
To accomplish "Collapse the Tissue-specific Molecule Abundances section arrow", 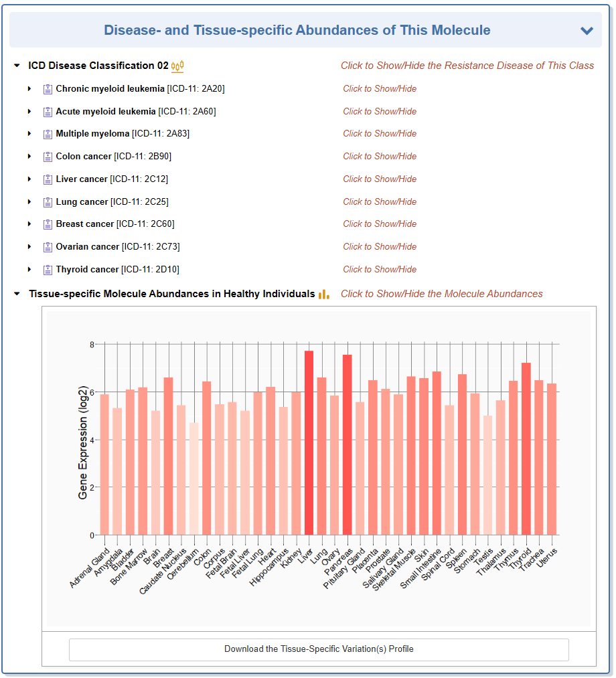I will click(x=17, y=294).
